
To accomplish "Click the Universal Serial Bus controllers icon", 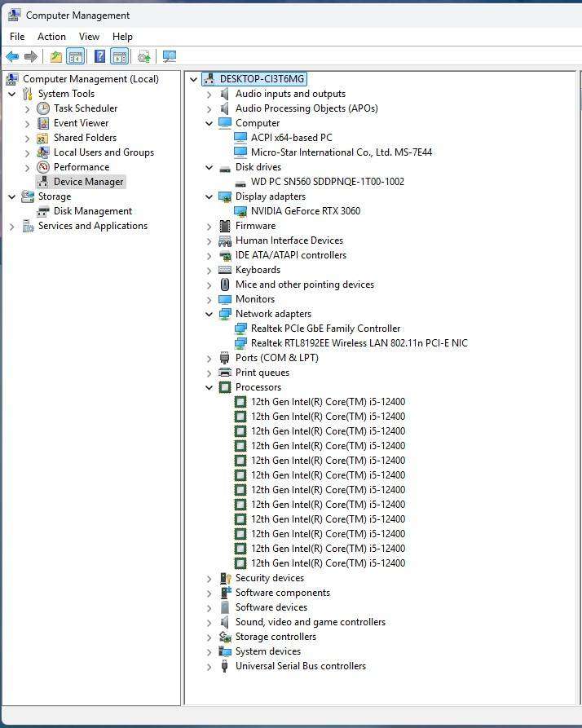I will click(x=225, y=666).
